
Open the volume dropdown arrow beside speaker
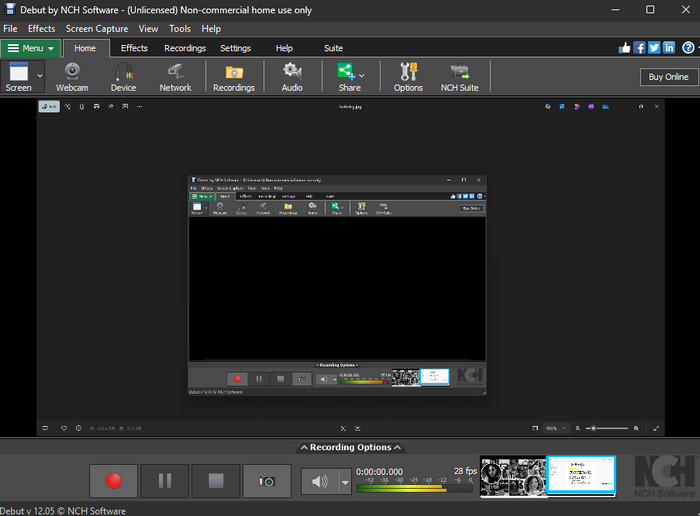[x=345, y=482]
